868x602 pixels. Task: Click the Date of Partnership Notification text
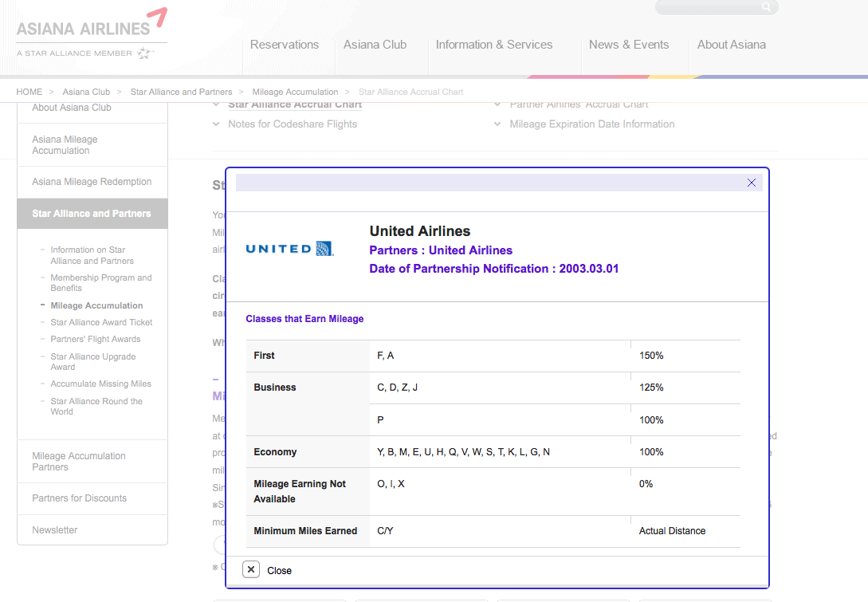pos(494,269)
